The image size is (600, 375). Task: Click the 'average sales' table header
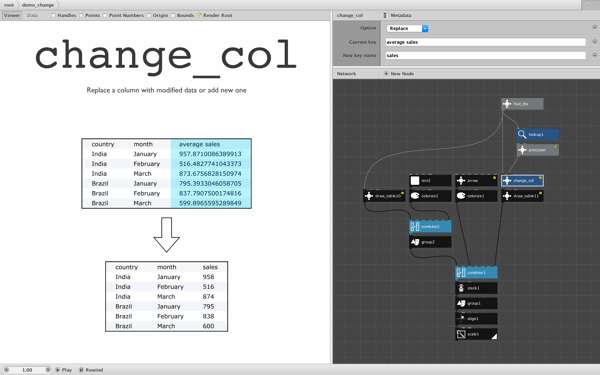(x=199, y=144)
